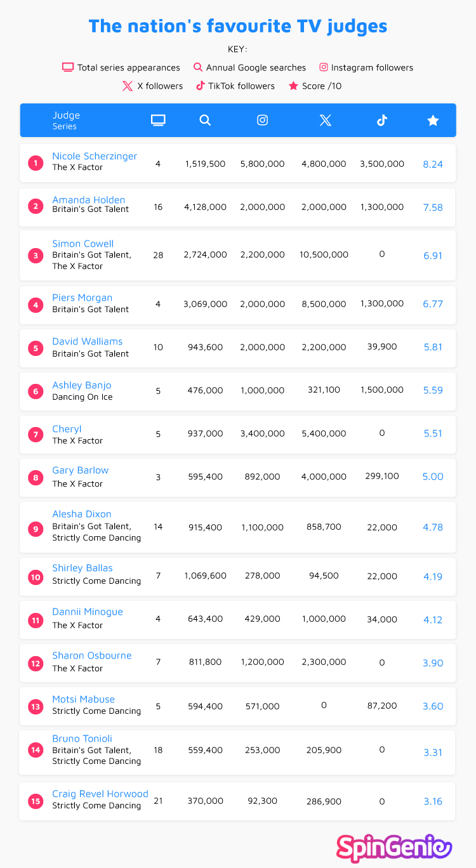Click the Ashley Banjo name

[x=82, y=385]
